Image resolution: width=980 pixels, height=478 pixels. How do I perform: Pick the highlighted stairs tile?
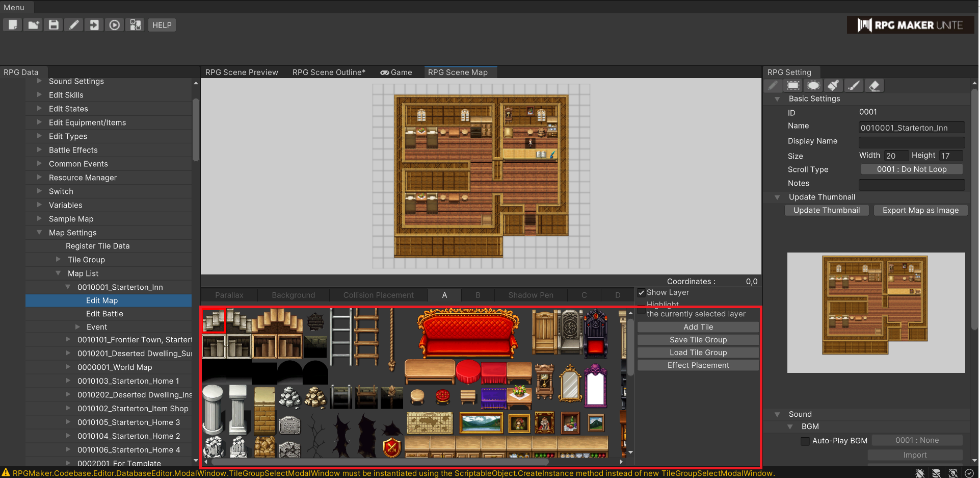tap(214, 321)
